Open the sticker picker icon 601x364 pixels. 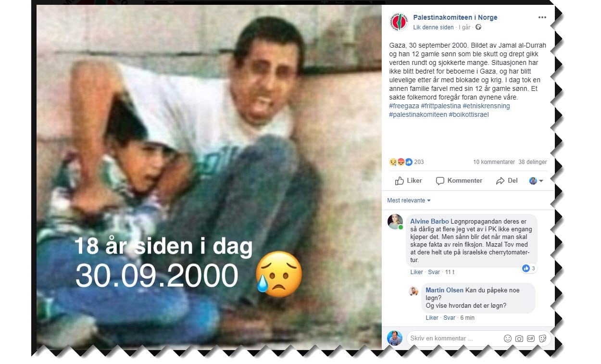click(x=542, y=339)
